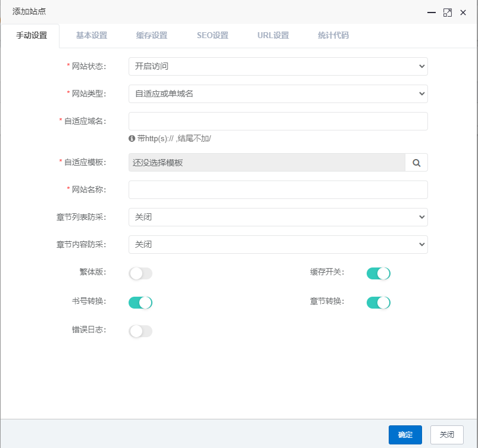Focus the 网站名称 text field

click(x=278, y=189)
